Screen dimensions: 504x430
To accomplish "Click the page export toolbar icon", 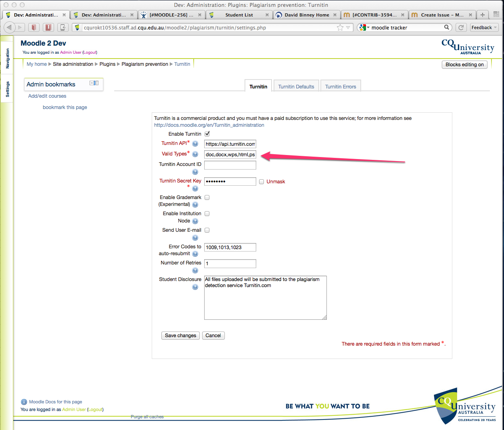I will pyautogui.click(x=63, y=27).
